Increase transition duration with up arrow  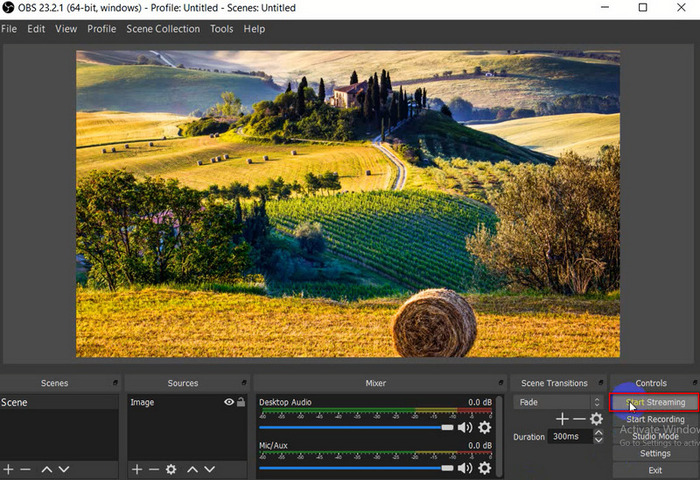[x=599, y=433]
